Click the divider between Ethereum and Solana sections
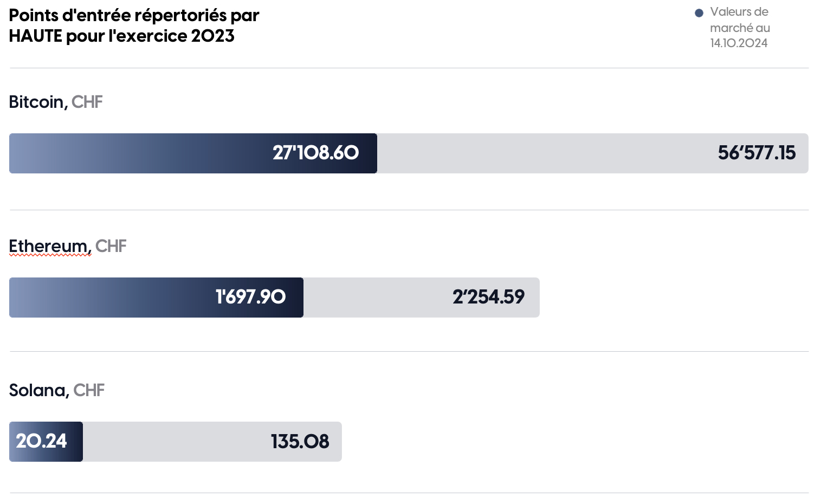 click(x=409, y=352)
